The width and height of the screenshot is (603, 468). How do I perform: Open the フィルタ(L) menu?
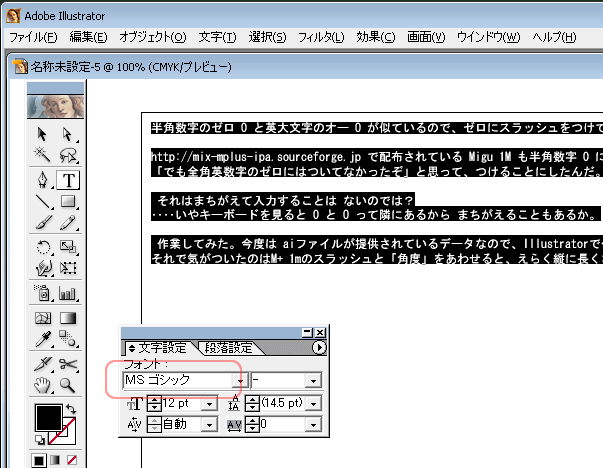point(321,37)
